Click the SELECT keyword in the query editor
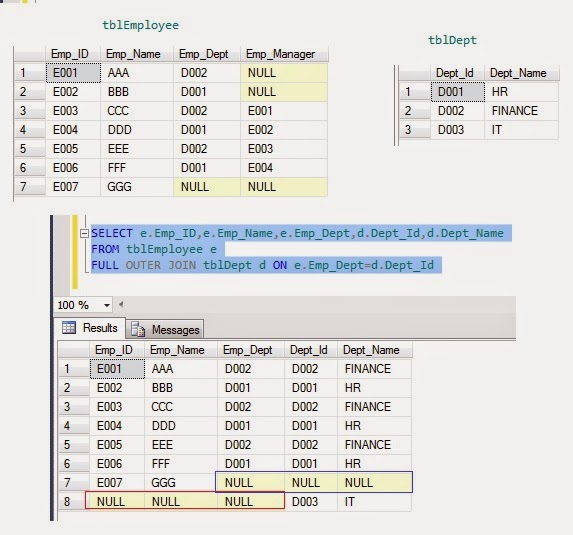This screenshot has height=535, width=573. pyautogui.click(x=112, y=233)
